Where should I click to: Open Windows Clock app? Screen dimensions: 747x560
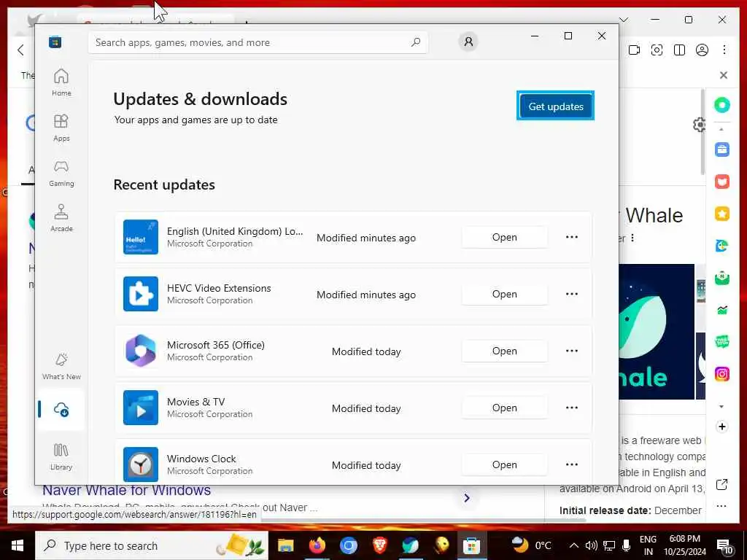coord(504,464)
